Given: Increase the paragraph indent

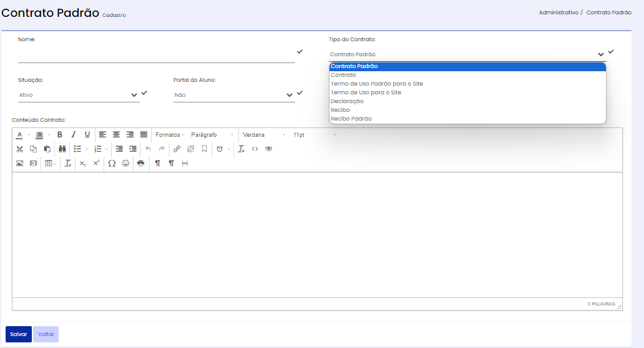Looking at the screenshot, I should (133, 149).
